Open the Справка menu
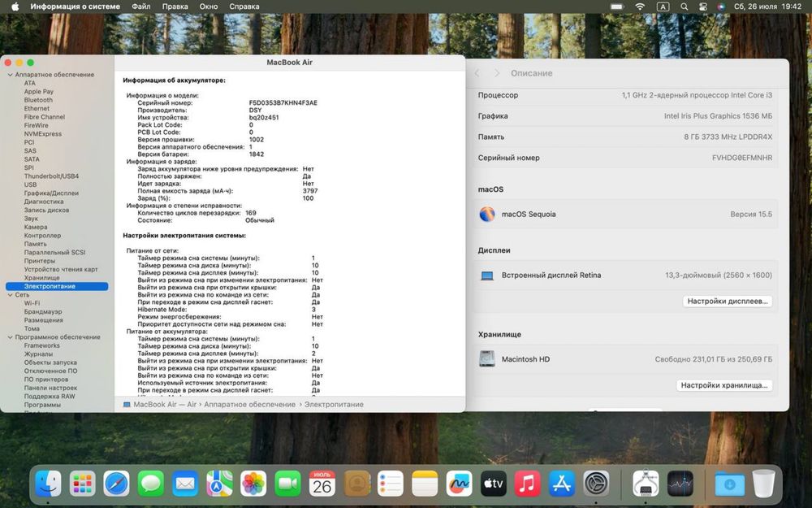This screenshot has height=508, width=812. point(244,7)
